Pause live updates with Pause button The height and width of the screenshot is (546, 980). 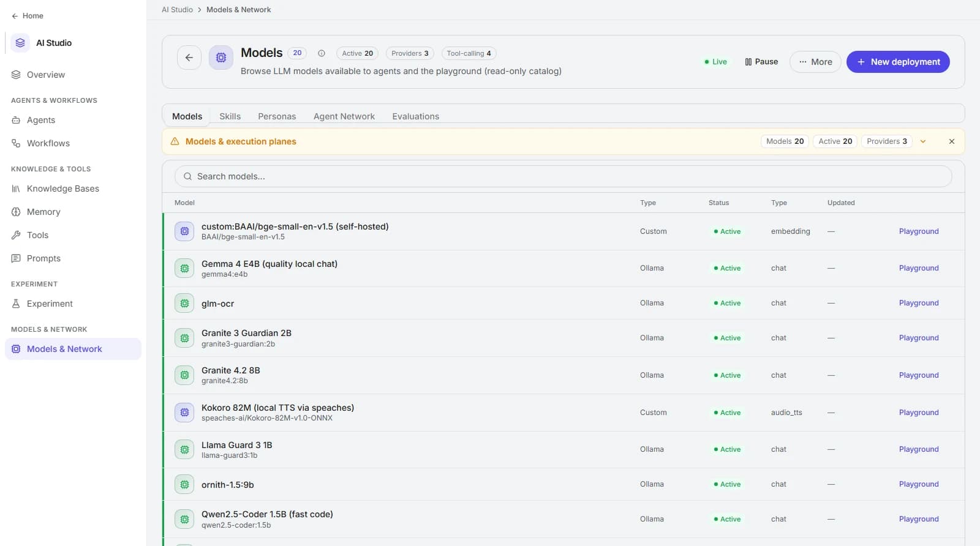click(761, 62)
